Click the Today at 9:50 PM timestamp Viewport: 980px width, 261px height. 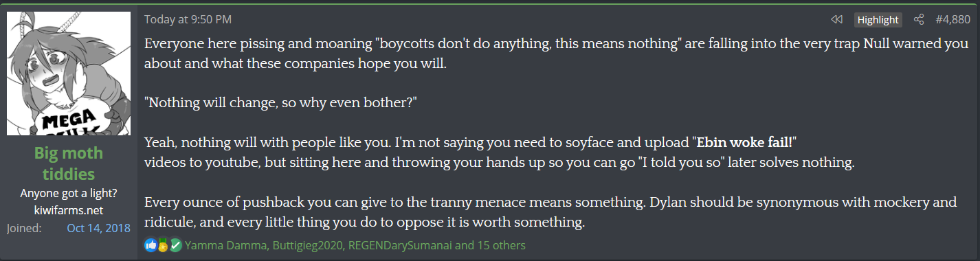click(188, 19)
